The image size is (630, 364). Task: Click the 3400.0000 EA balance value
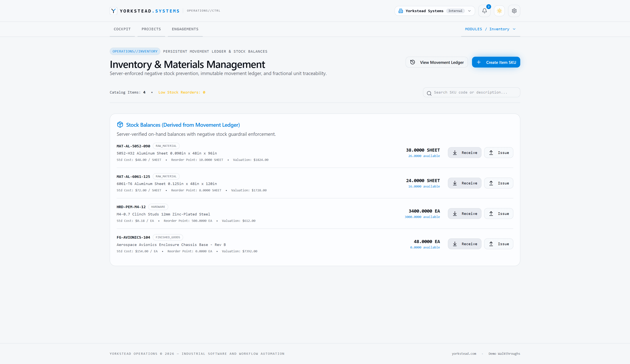pos(424,211)
